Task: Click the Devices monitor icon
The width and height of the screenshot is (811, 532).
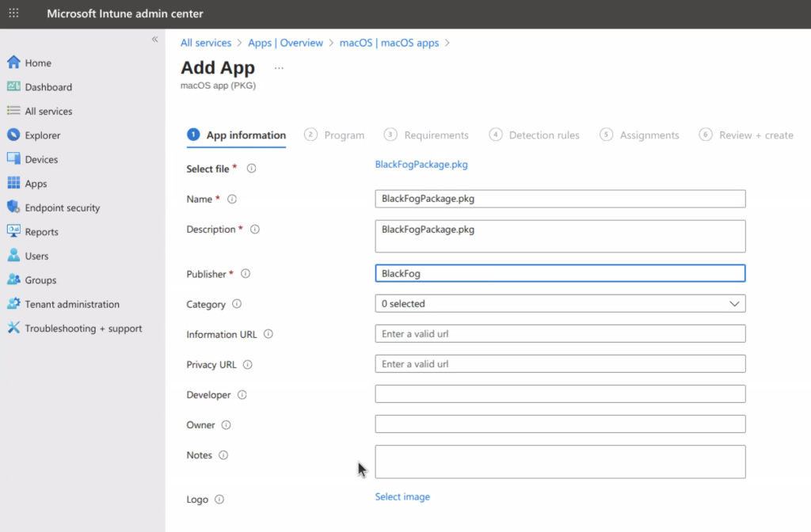Action: click(14, 158)
